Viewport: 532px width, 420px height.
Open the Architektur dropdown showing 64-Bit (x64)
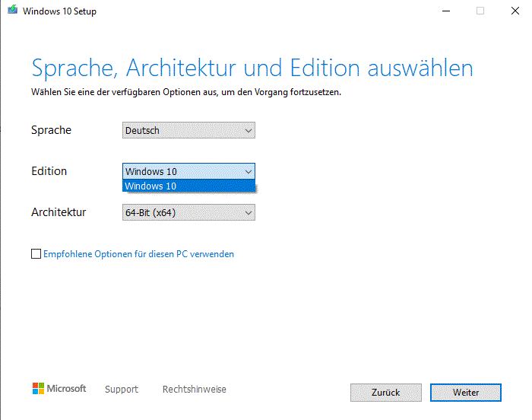(188, 212)
